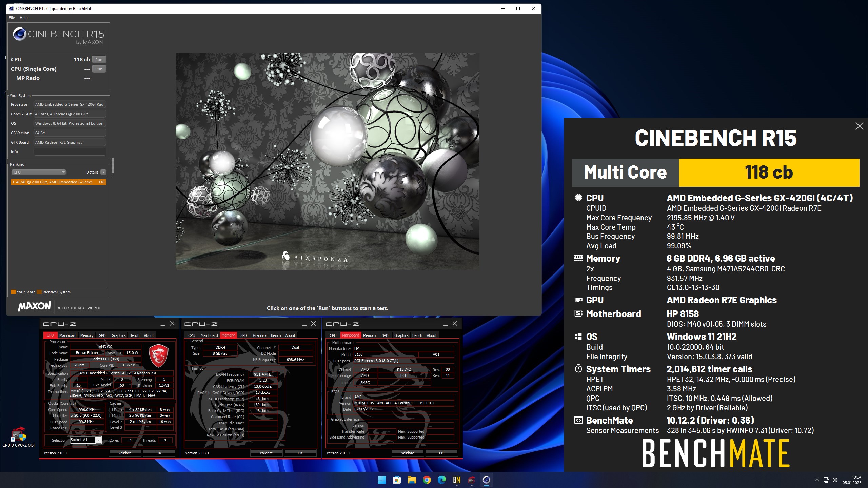Open Microsoft Store from the taskbar

397,480
